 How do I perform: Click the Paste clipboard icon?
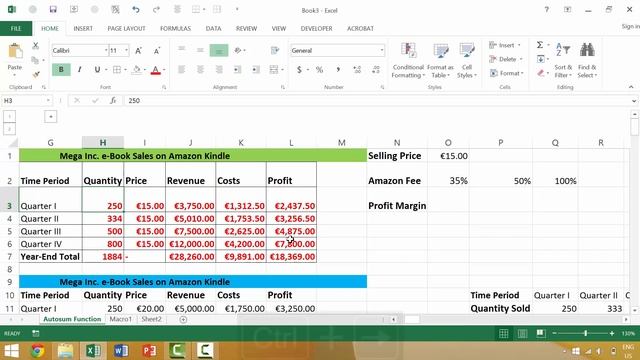pyautogui.click(x=15, y=51)
